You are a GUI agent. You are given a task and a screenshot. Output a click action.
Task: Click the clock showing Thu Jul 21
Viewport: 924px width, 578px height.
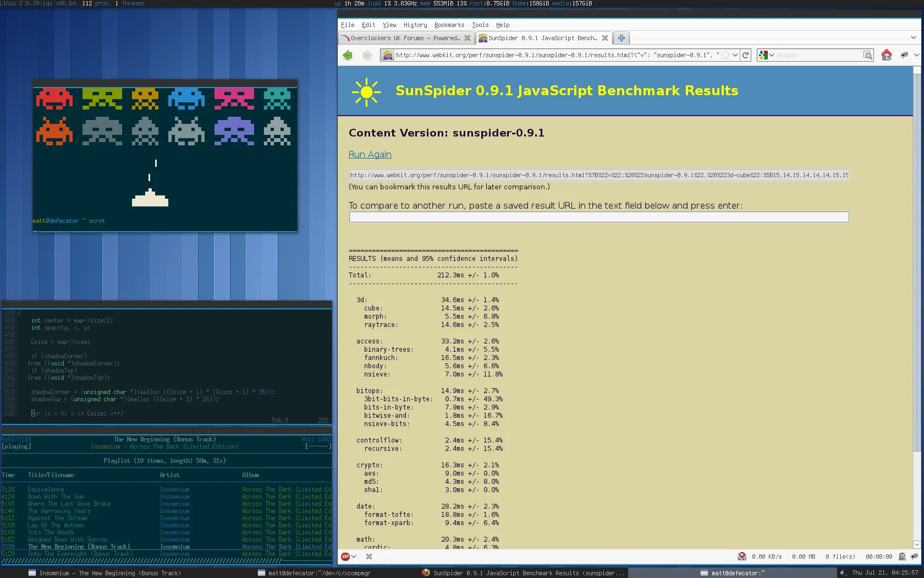[x=885, y=573]
